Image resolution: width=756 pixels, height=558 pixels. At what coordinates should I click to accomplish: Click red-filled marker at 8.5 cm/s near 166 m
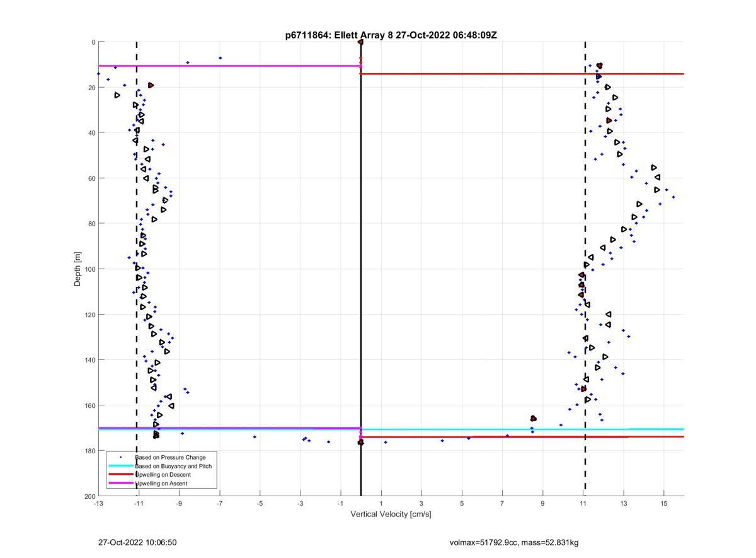pos(533,418)
